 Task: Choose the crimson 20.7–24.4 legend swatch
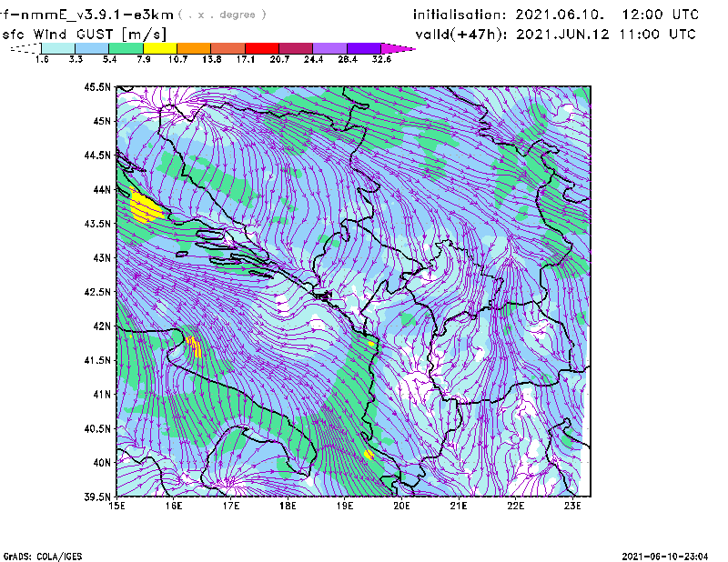(296, 48)
